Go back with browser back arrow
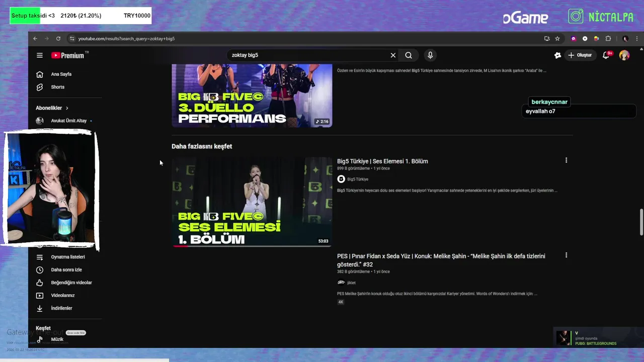644x362 pixels. point(35,39)
